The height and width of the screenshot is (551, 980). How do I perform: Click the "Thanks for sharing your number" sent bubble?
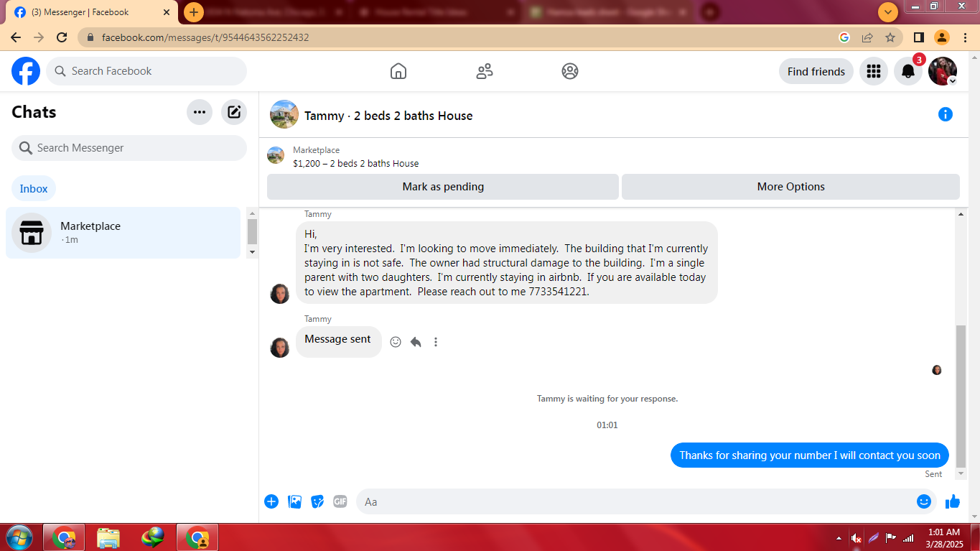point(810,455)
